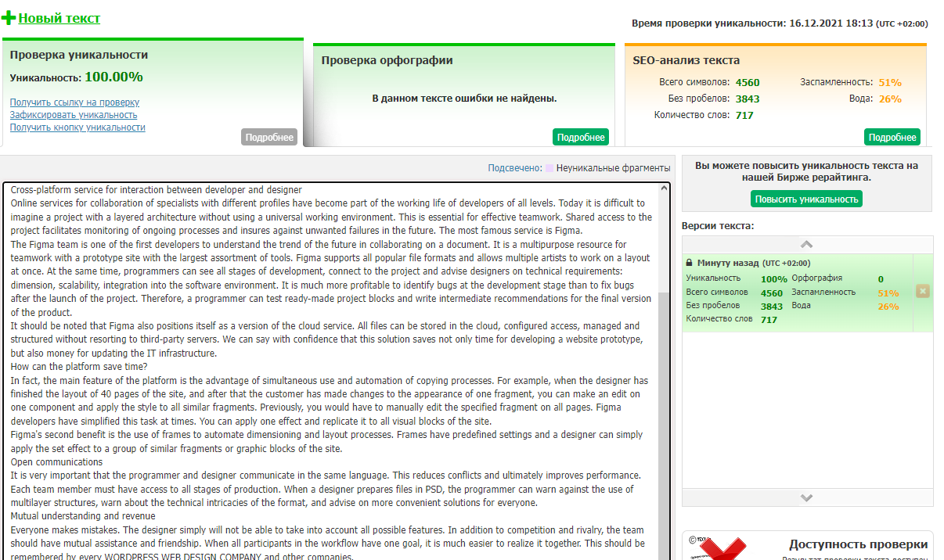This screenshot has width=944, height=560.
Task: Click the Вода 26% value in SEO panel
Action: pos(890,99)
